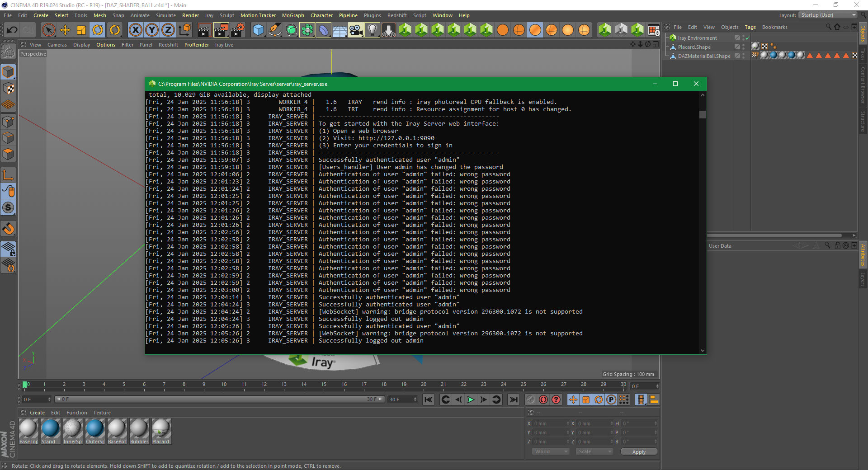Open material manager Texture menu
The width and height of the screenshot is (868, 470).
(x=102, y=413)
